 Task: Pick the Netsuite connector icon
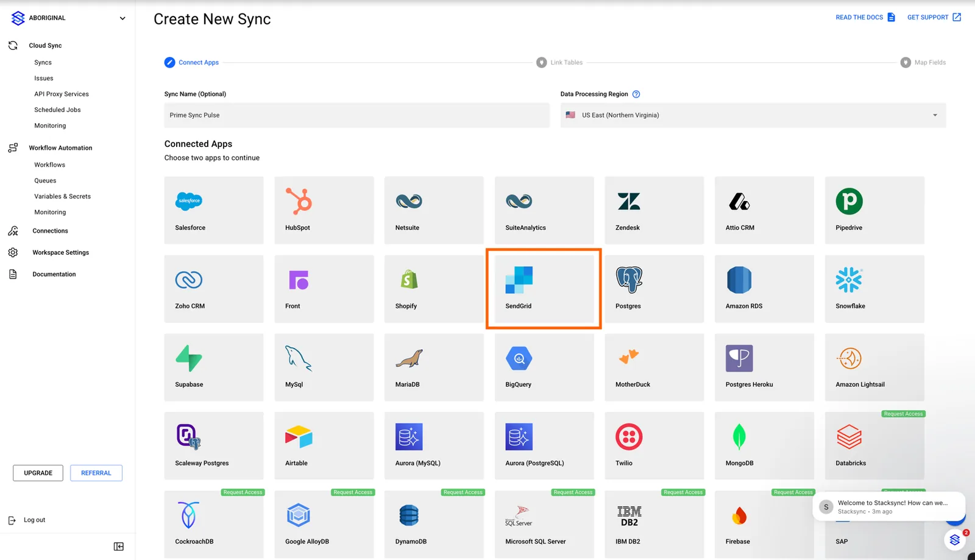click(409, 201)
